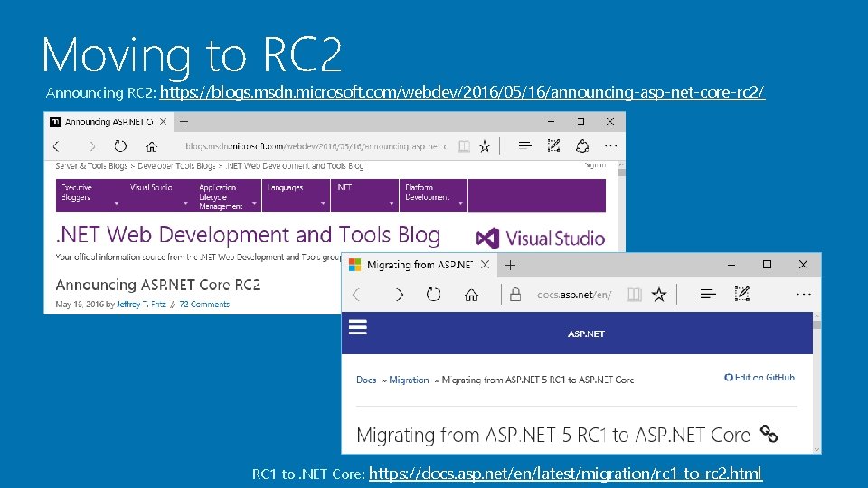Open new tab in docs.asp.net window
The image size is (868, 488).
(x=510, y=265)
